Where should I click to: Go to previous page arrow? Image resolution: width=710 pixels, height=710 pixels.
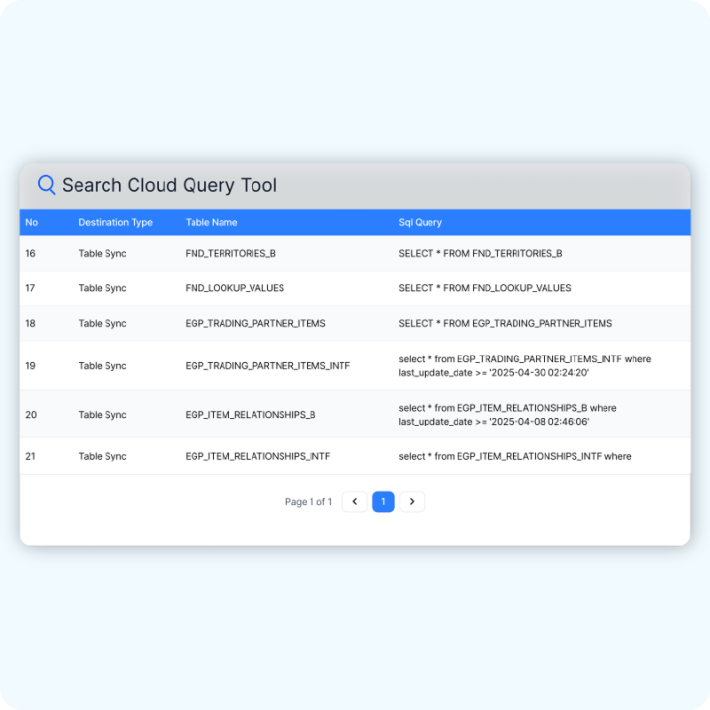pos(355,501)
